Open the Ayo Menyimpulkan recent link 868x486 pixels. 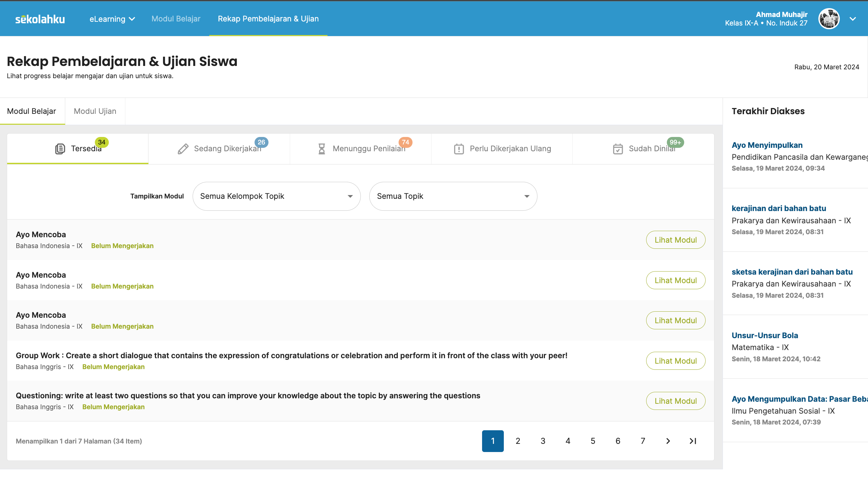tap(767, 145)
